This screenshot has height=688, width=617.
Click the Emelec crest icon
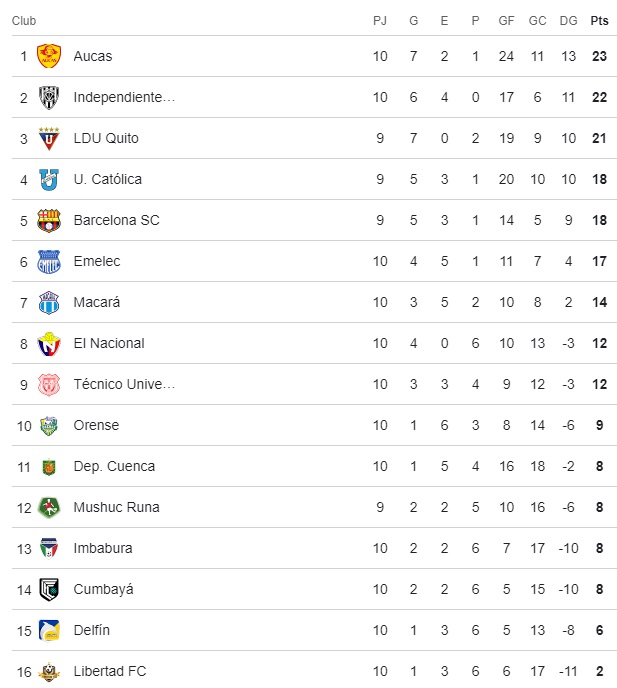(49, 261)
